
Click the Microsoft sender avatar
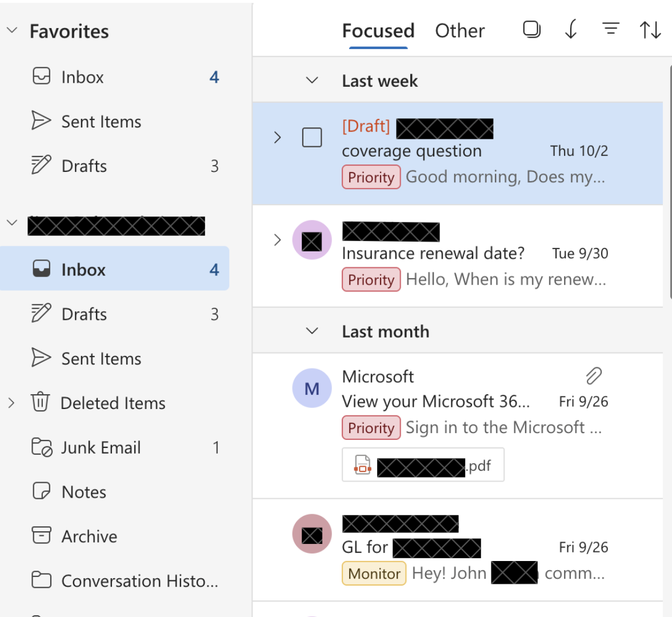(311, 388)
